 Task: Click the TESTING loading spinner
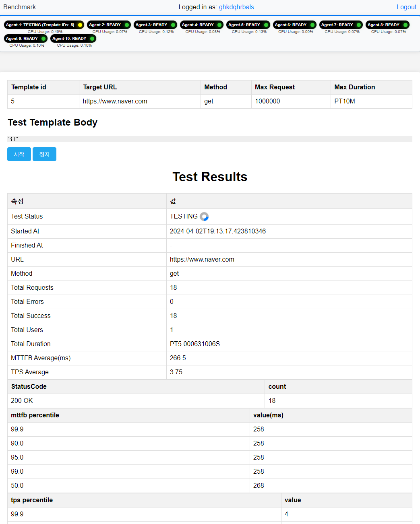204,217
